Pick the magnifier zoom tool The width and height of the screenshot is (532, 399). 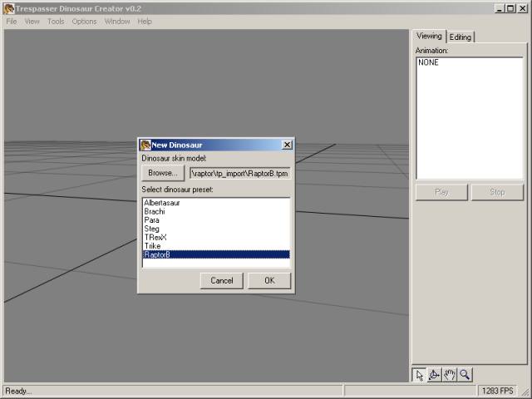[x=465, y=375]
